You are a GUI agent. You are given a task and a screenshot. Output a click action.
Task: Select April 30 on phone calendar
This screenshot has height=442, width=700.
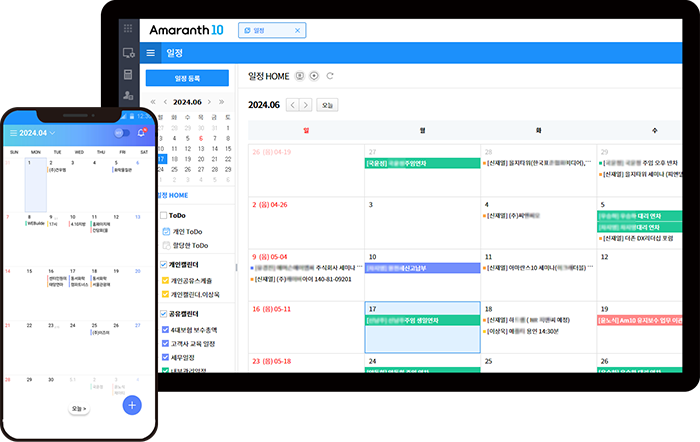pyautogui.click(x=51, y=379)
